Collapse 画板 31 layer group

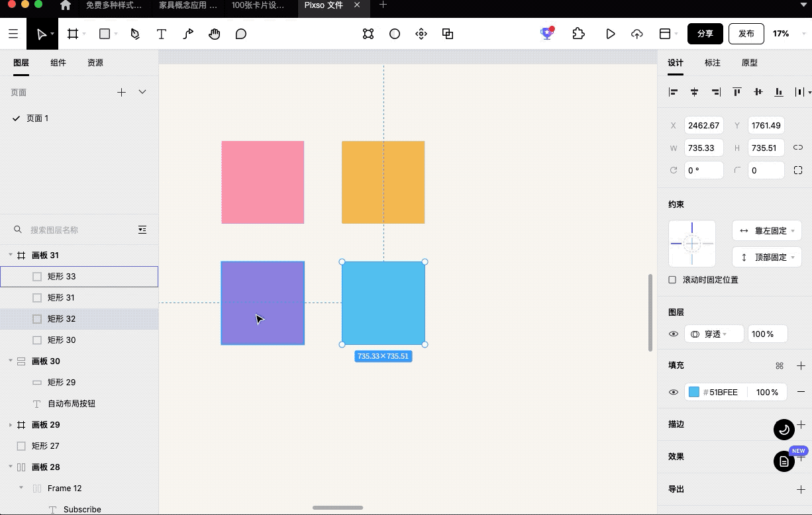tap(11, 255)
